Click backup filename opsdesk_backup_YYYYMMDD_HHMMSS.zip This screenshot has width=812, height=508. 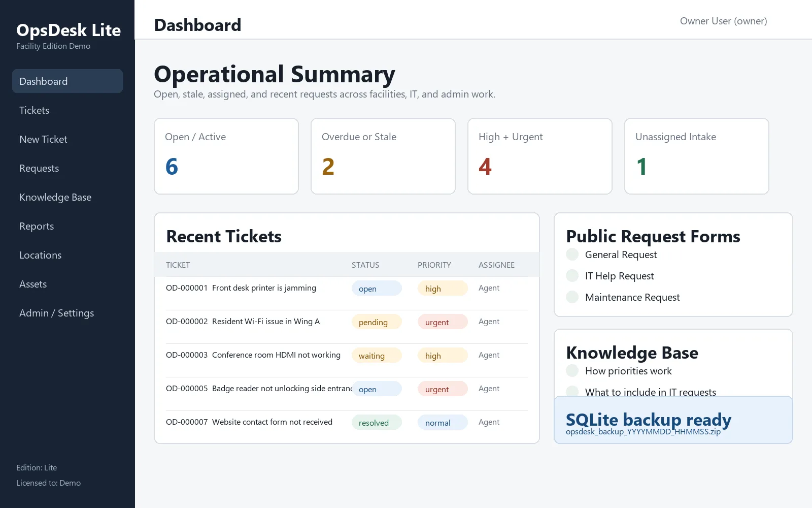coord(643,432)
